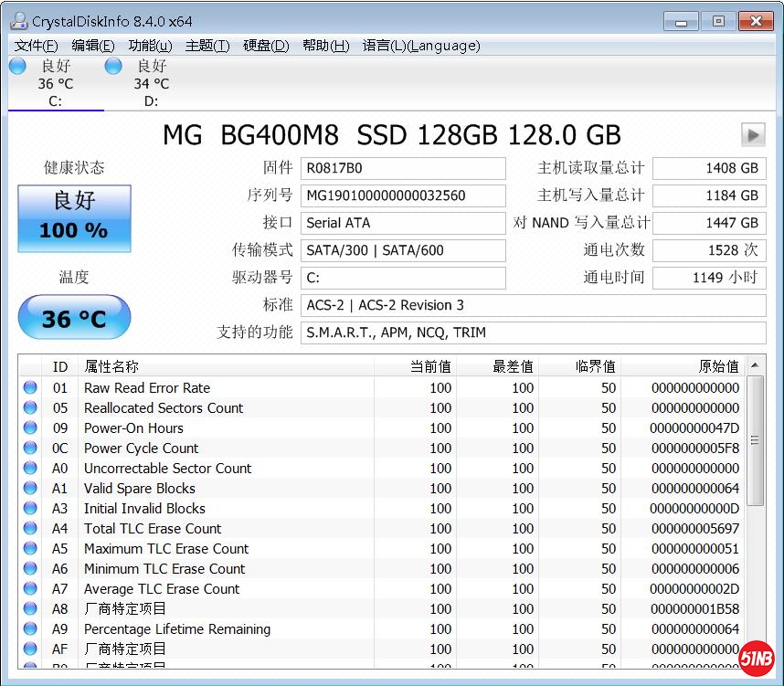Select the Reallocated Sectors Count row
Viewport: 784px width, 686px height.
point(164,408)
